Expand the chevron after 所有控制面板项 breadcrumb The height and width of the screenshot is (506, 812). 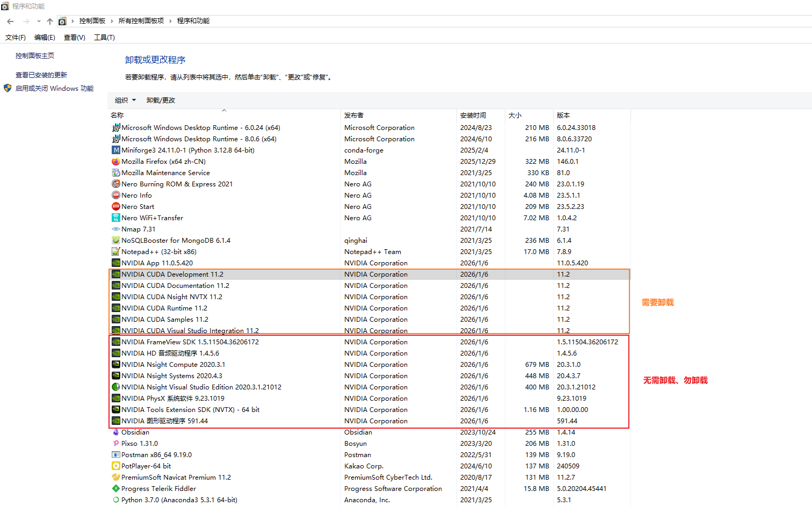pyautogui.click(x=170, y=21)
